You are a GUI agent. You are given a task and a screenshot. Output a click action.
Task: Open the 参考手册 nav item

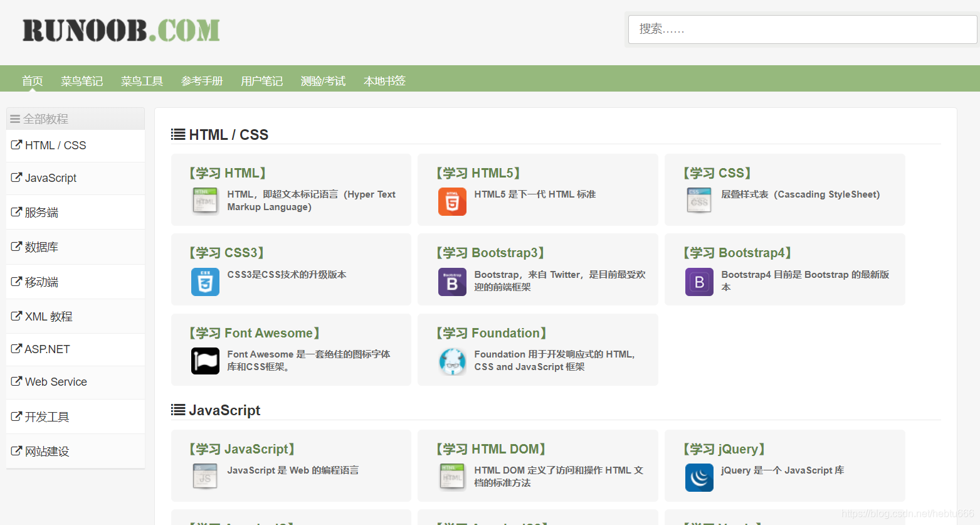point(202,81)
